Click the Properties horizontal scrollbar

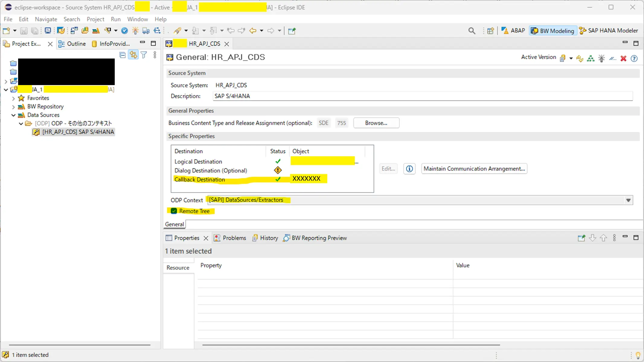351,345
